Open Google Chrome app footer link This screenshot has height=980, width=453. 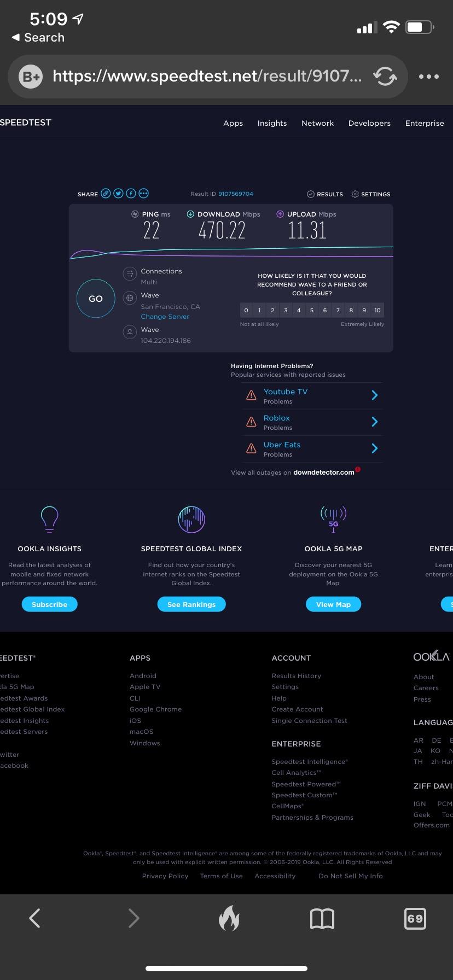pos(155,709)
